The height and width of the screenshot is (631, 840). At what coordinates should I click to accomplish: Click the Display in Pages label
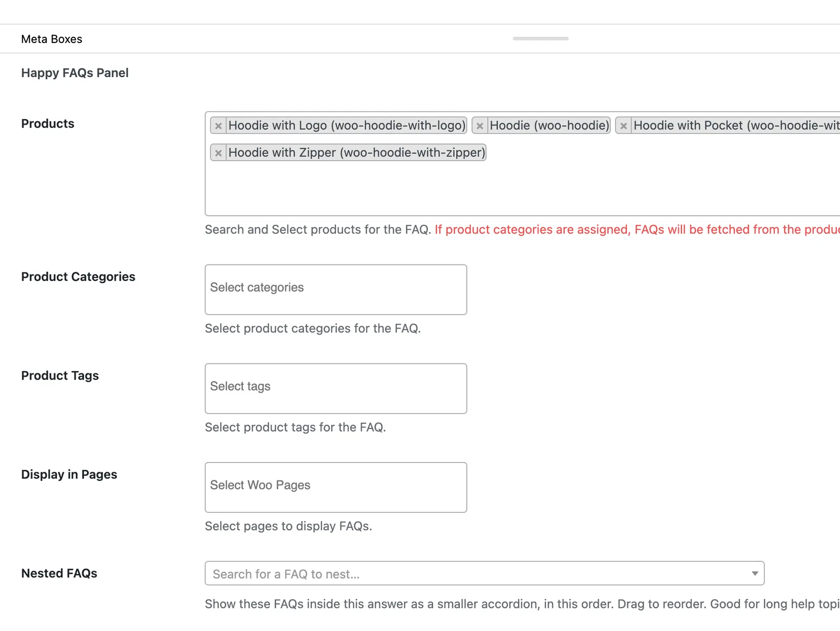(x=69, y=474)
